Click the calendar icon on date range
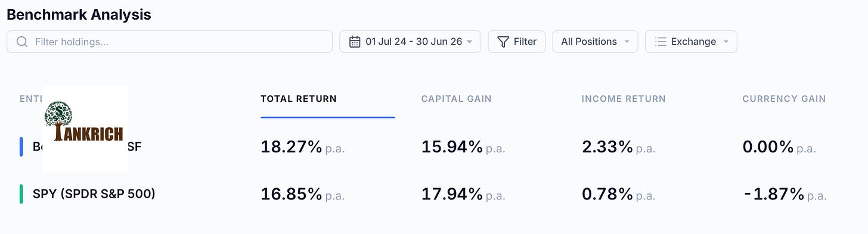This screenshot has width=868, height=234. (355, 42)
